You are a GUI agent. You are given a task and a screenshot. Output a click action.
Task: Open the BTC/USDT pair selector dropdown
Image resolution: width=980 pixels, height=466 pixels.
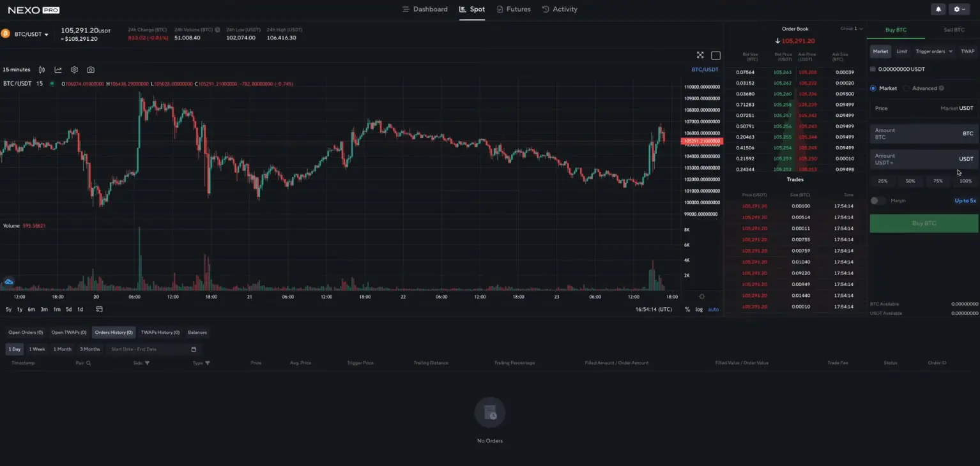point(32,34)
